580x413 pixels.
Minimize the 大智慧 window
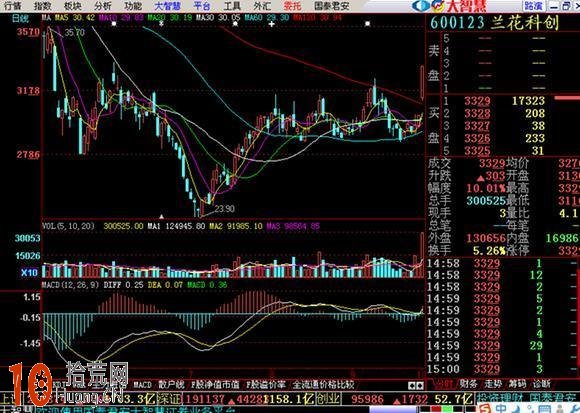554,6
